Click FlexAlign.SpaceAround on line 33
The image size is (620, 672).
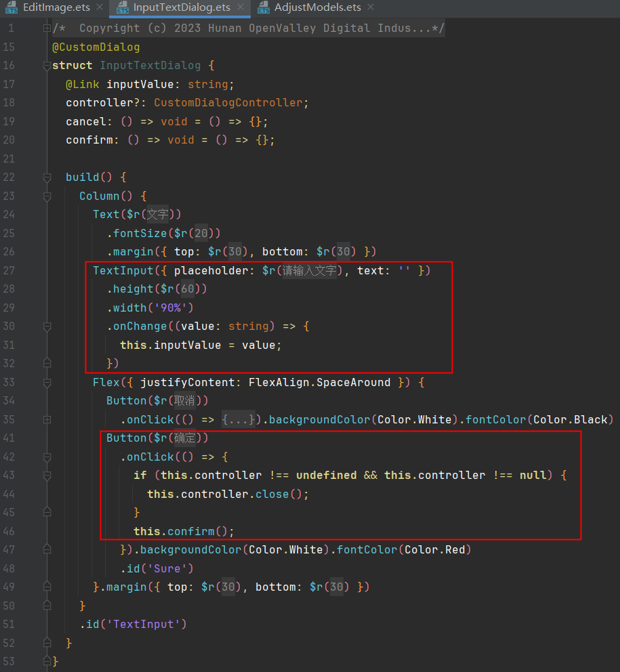(x=319, y=383)
